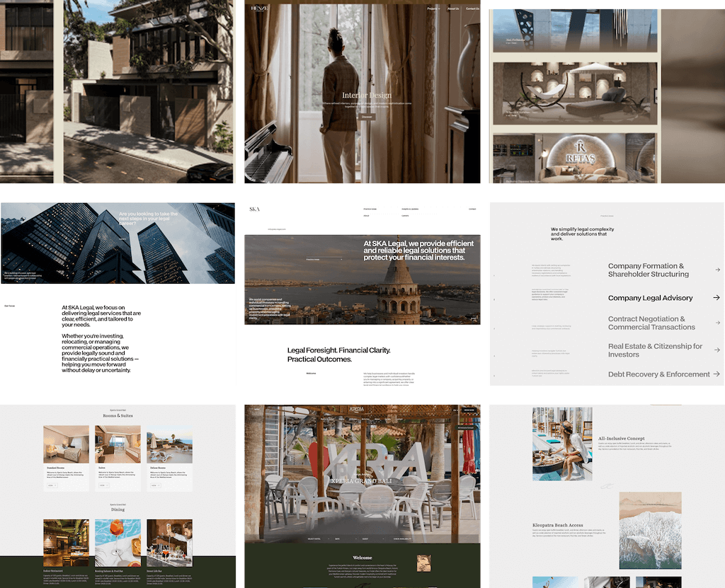Click the View button under the Suites card
This screenshot has width=725, height=588.
(x=103, y=485)
